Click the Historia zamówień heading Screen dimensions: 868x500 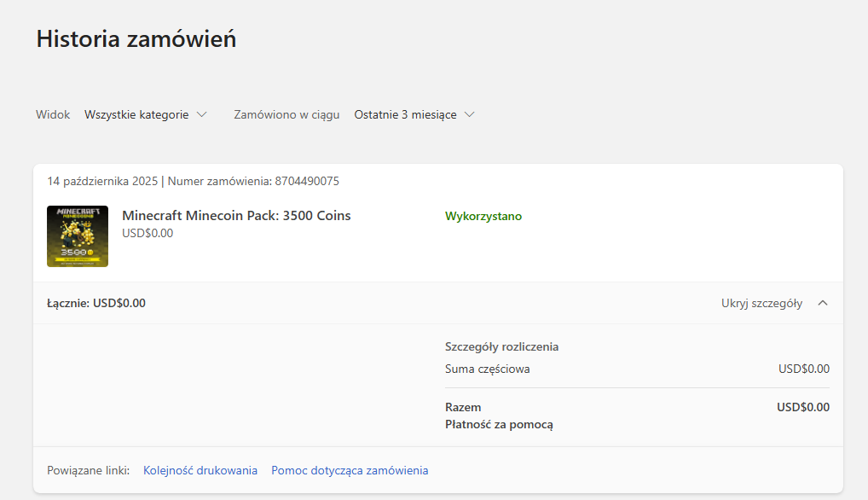click(136, 38)
